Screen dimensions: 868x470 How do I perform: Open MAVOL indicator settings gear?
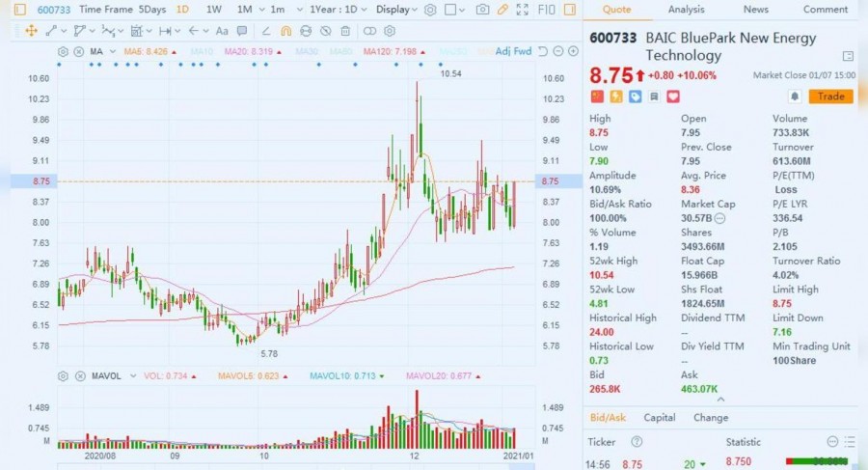(x=63, y=376)
